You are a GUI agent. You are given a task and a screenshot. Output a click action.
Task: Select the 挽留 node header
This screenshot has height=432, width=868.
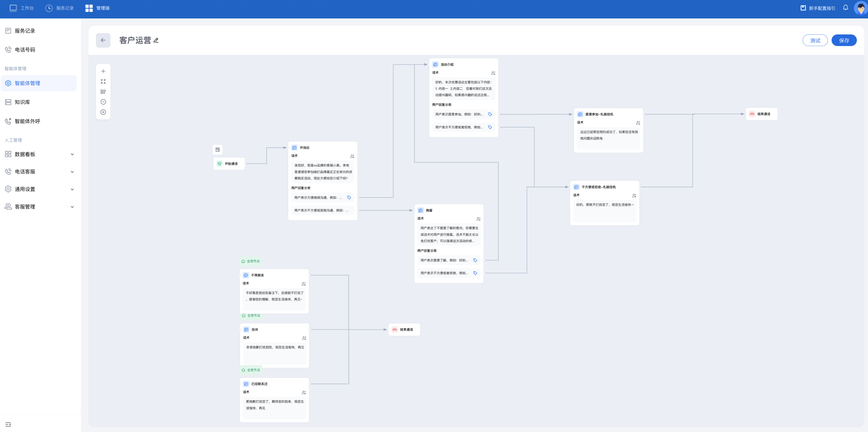[429, 210]
